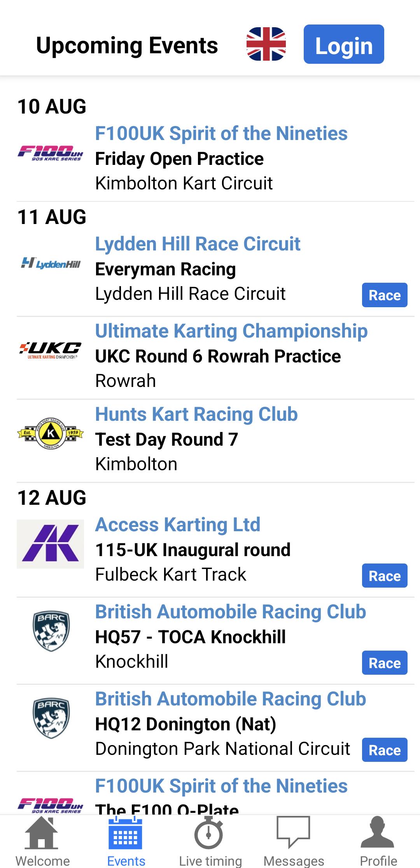420x868 pixels.
Task: Open the Welcome home tab
Action: [x=42, y=841]
